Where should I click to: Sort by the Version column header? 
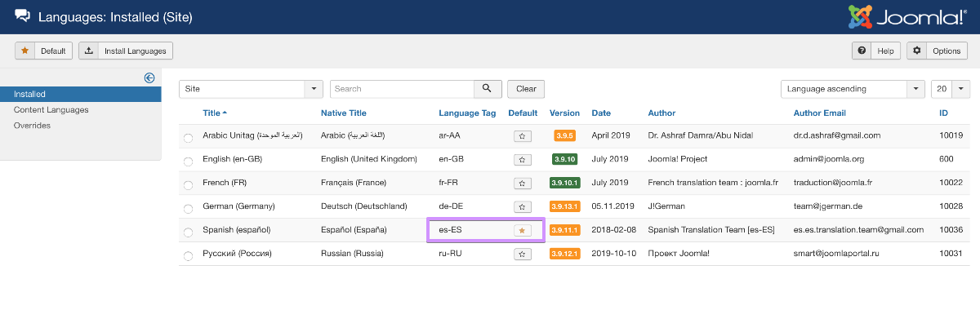tap(564, 113)
